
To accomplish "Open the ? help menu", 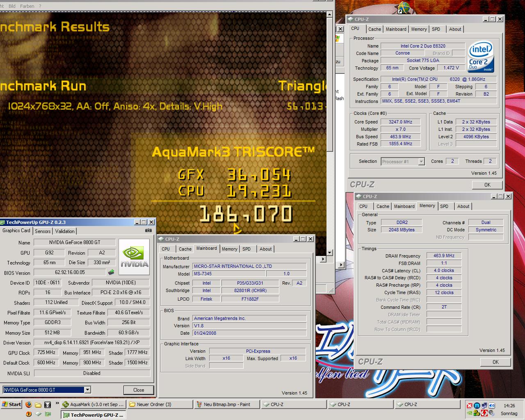I will (40, 6).
